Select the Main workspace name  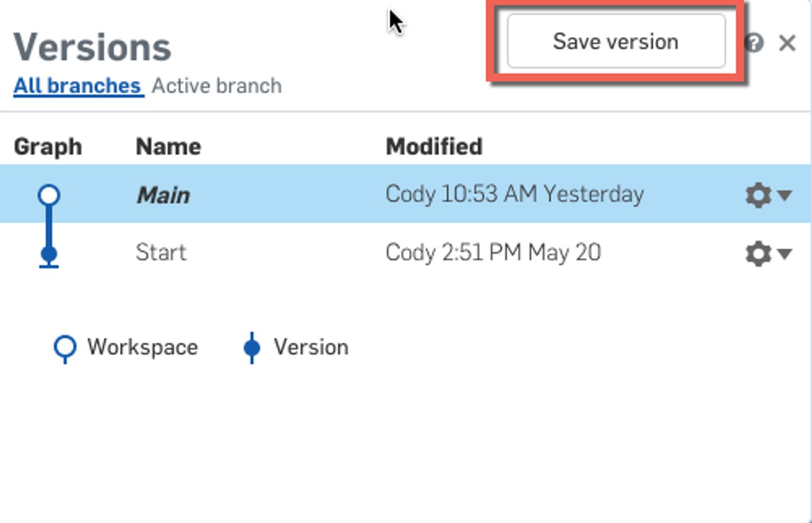point(163,195)
